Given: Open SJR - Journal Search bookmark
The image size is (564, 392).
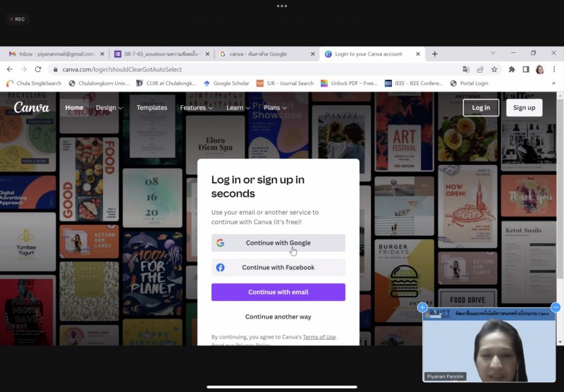Looking at the screenshot, I should click(285, 83).
